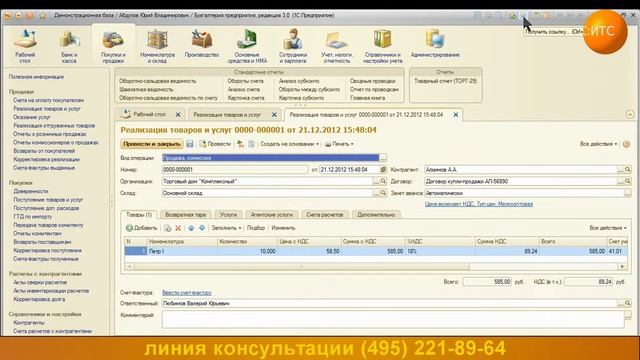Open Вид операции selection ellipsis button
The height and width of the screenshot is (360, 640).
tap(383, 158)
